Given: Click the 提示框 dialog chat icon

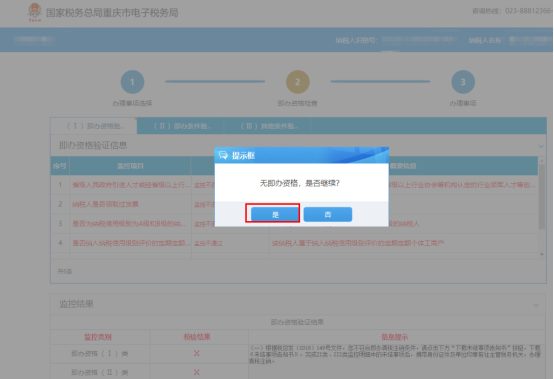Looking at the screenshot, I should [223, 155].
